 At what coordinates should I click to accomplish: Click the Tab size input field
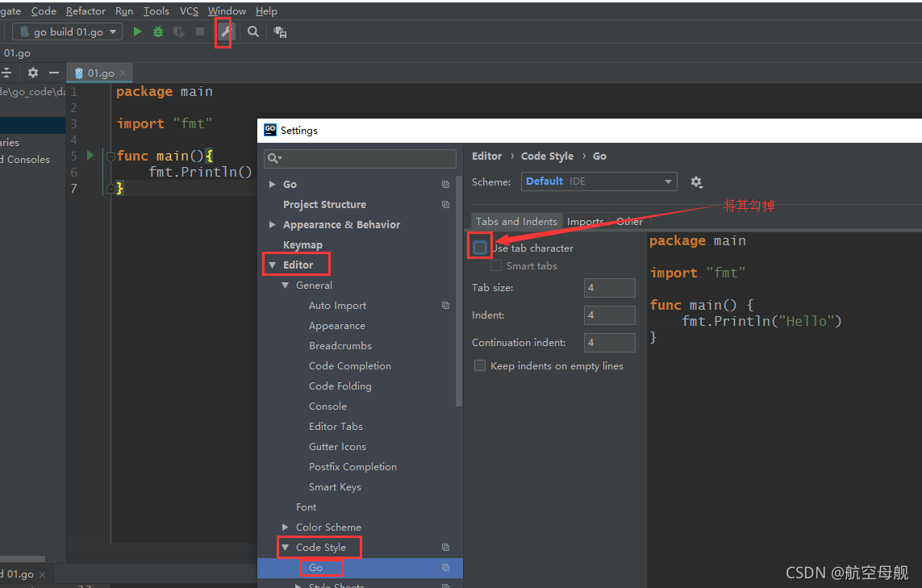[609, 287]
